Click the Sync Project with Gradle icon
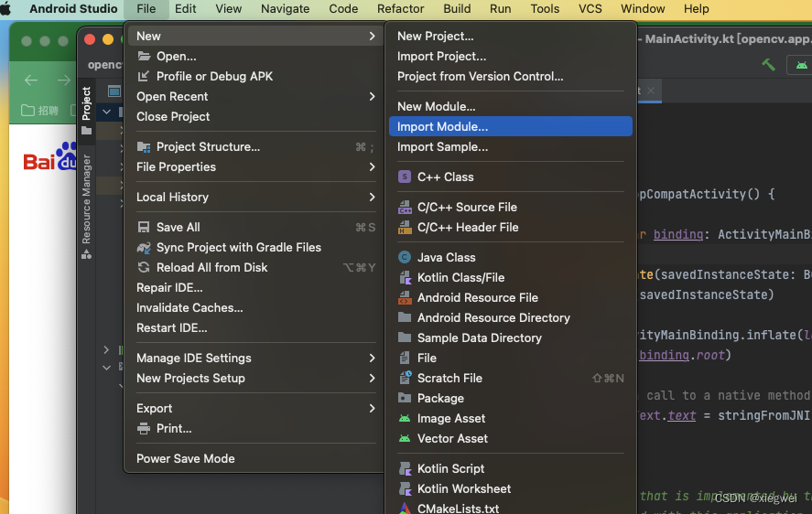812x514 pixels. click(144, 248)
